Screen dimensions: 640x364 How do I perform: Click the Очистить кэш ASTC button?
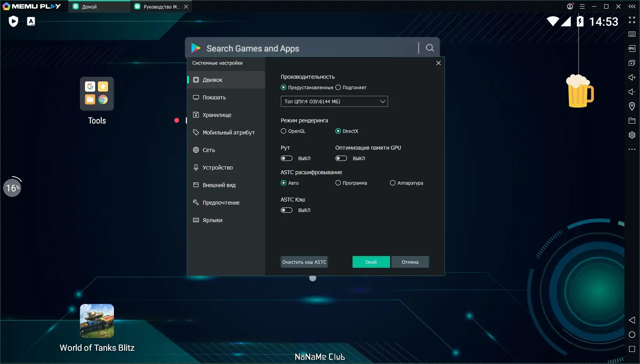[x=304, y=262]
